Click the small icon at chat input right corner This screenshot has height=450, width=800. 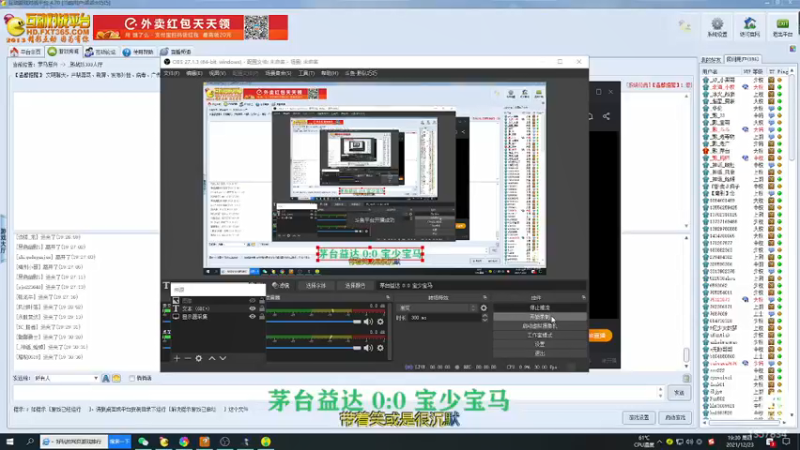[x=686, y=378]
